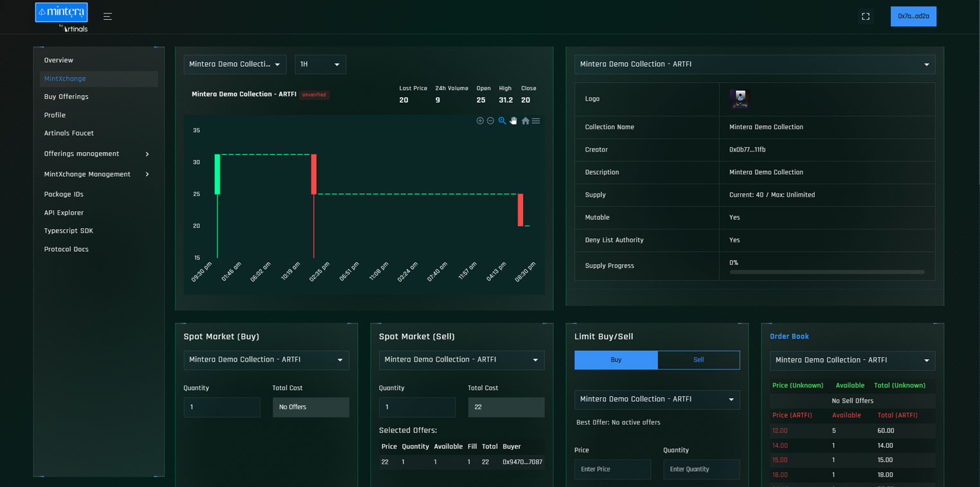This screenshot has width=980, height=487.
Task: Click the chart zoom-in plus icon
Action: [x=480, y=121]
